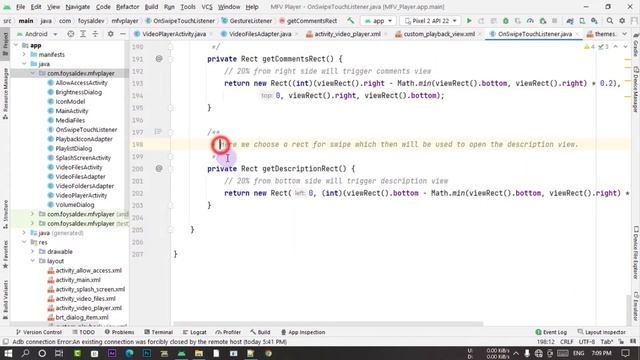Open Device File Explorer side panel
The height and width of the screenshot is (360, 640).
point(636,252)
